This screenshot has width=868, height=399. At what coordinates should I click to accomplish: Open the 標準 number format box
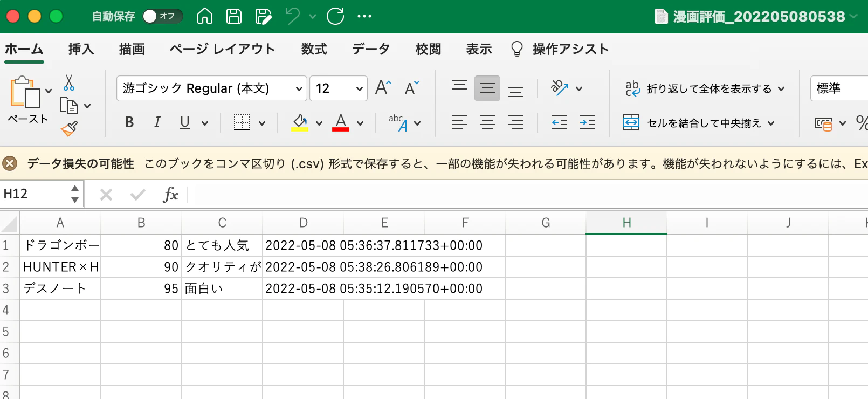pyautogui.click(x=839, y=88)
